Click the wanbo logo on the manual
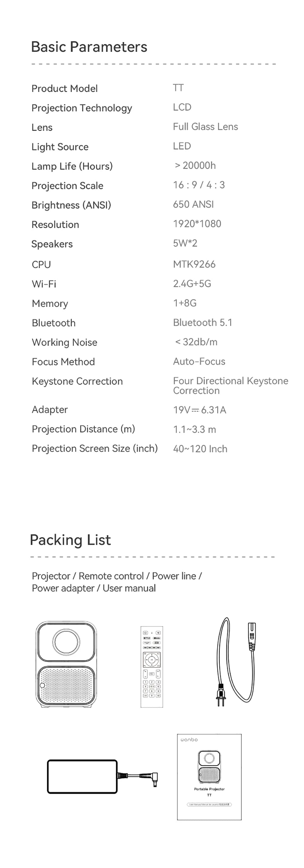The height and width of the screenshot is (868, 304). [x=189, y=740]
